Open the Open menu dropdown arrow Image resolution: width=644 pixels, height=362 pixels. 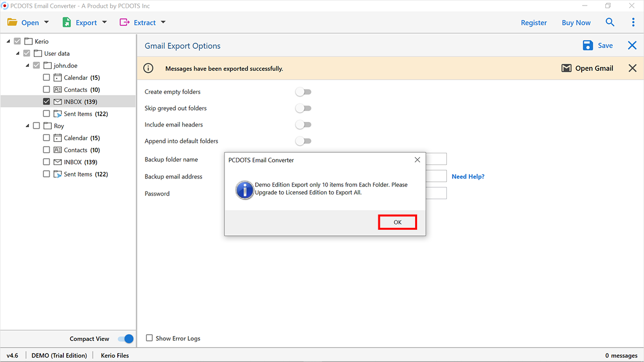point(47,23)
